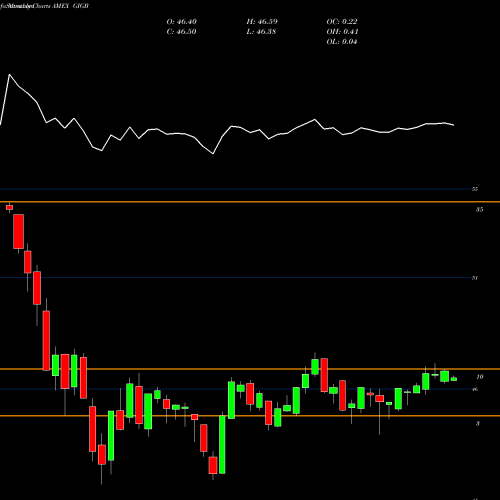Click the high price 'H: 46.59'

(262, 22)
